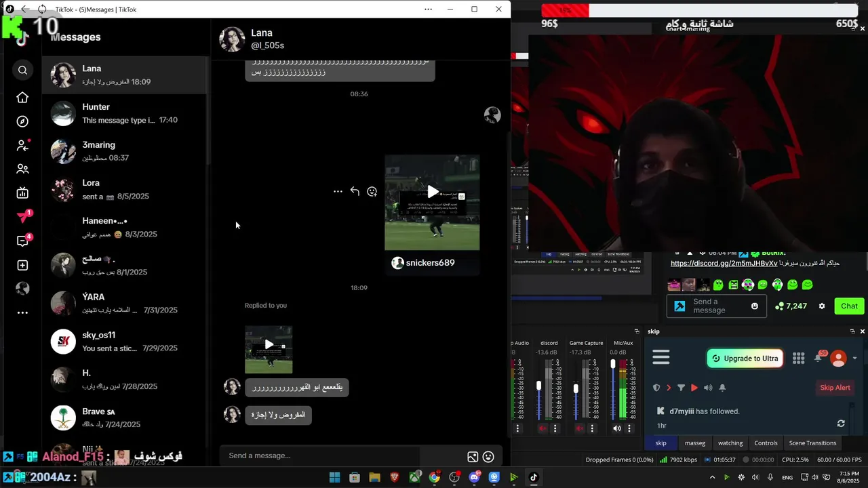
Task: Open emote picker in Kick chat input
Action: (755, 306)
